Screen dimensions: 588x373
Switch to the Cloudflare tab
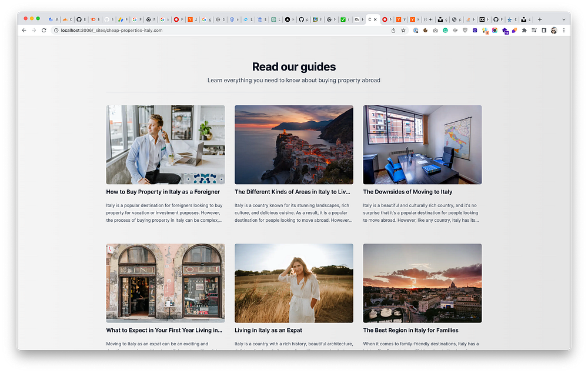67,19
